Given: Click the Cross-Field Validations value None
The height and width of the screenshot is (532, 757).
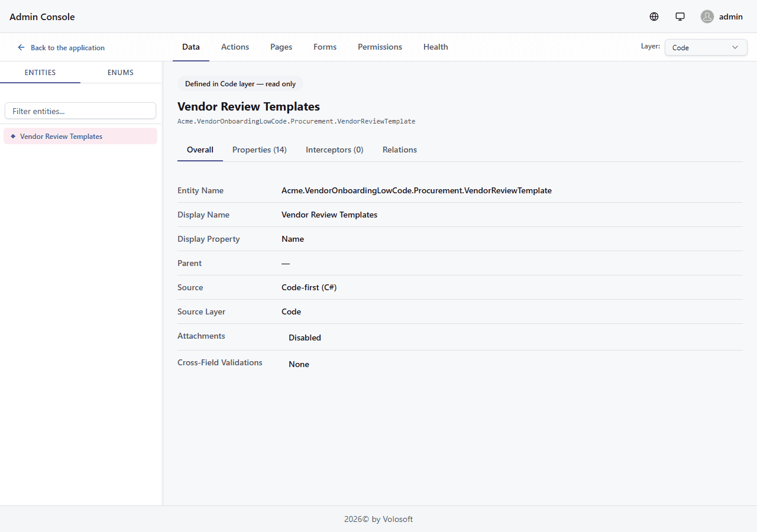Looking at the screenshot, I should pos(299,364).
